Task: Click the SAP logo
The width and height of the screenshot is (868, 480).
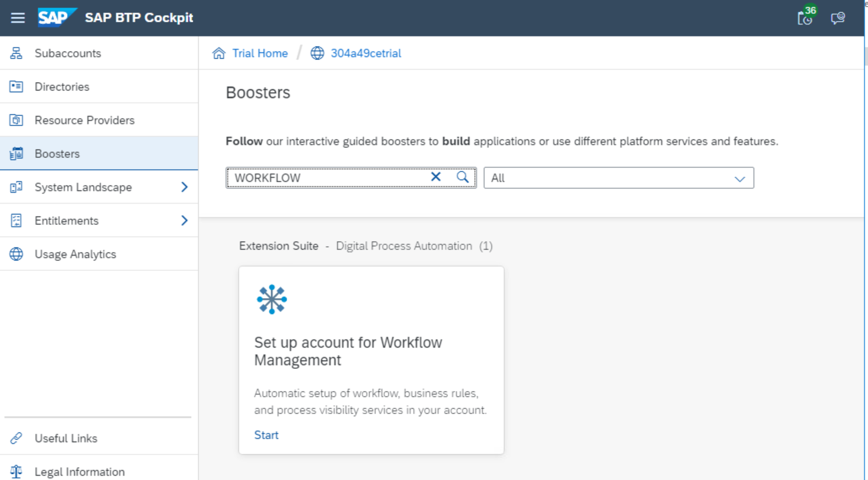Action: pos(57,17)
